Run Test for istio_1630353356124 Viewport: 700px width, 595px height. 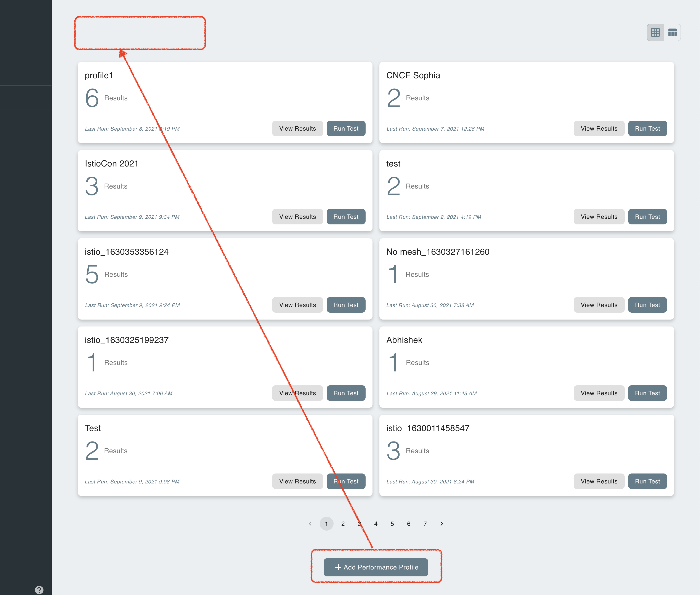[346, 305]
